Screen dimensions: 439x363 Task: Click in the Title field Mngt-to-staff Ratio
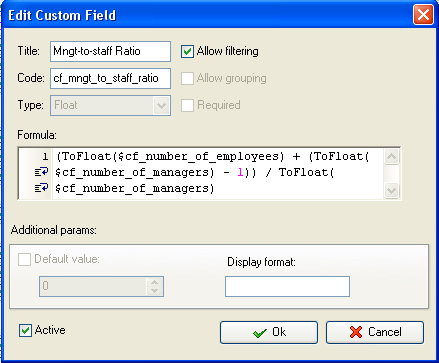tap(110, 51)
